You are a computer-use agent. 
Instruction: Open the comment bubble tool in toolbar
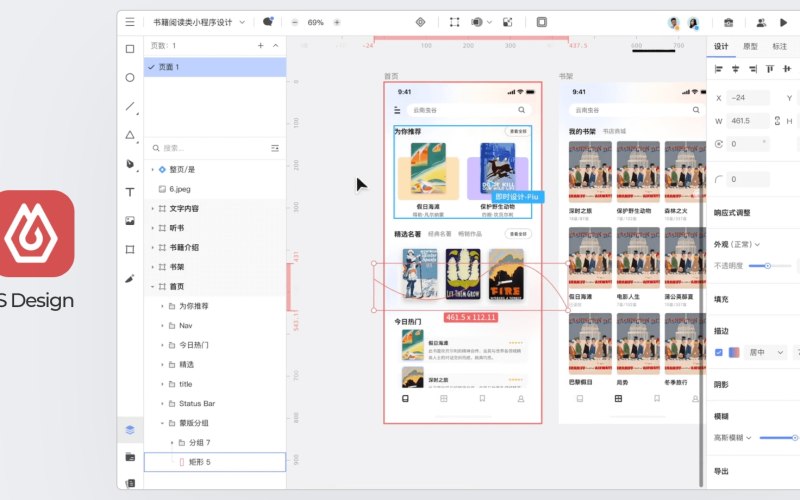(x=268, y=21)
